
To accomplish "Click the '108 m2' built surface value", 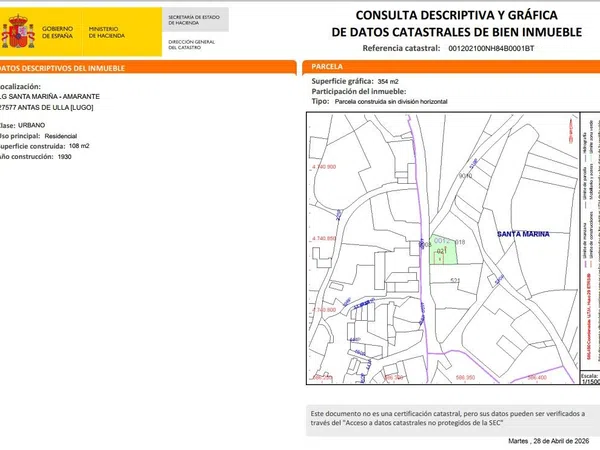I will (79, 146).
